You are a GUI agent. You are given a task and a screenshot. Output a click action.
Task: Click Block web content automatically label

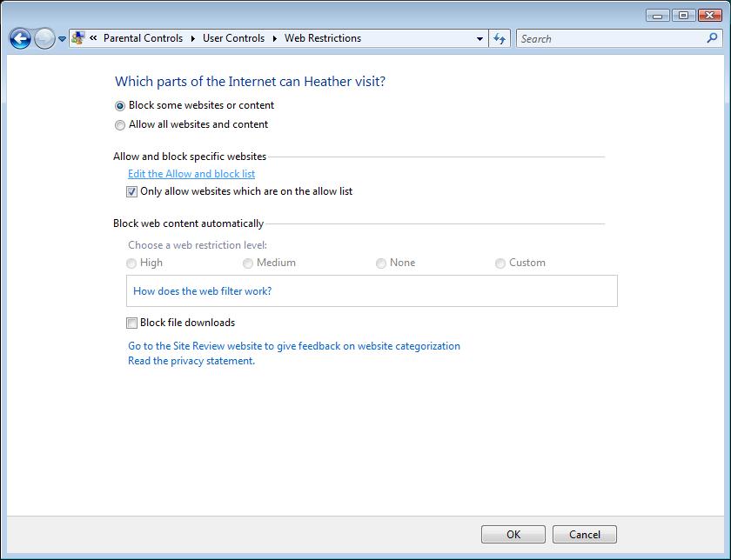click(188, 223)
